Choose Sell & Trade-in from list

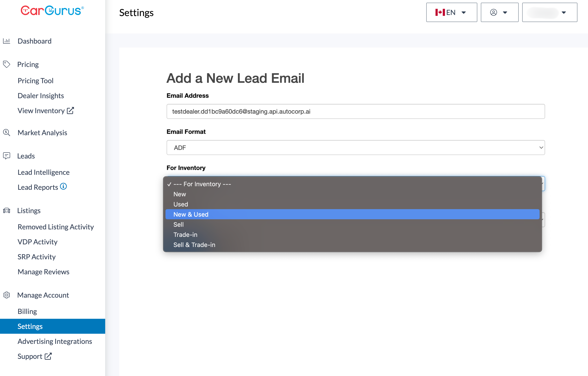[x=194, y=245]
